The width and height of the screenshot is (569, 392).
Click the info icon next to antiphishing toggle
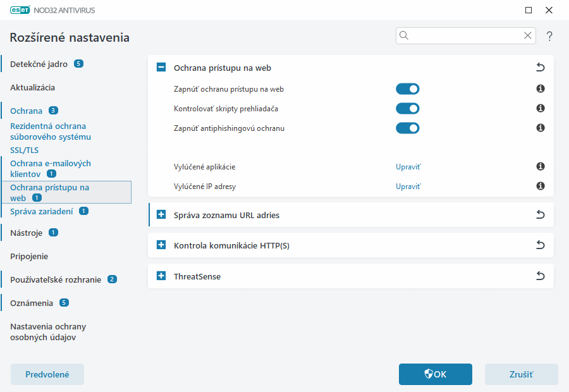point(540,128)
